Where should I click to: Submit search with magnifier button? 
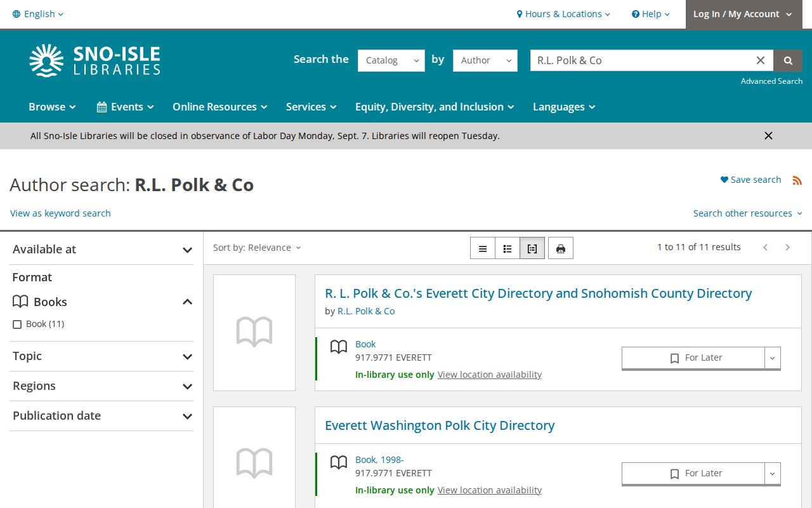788,60
